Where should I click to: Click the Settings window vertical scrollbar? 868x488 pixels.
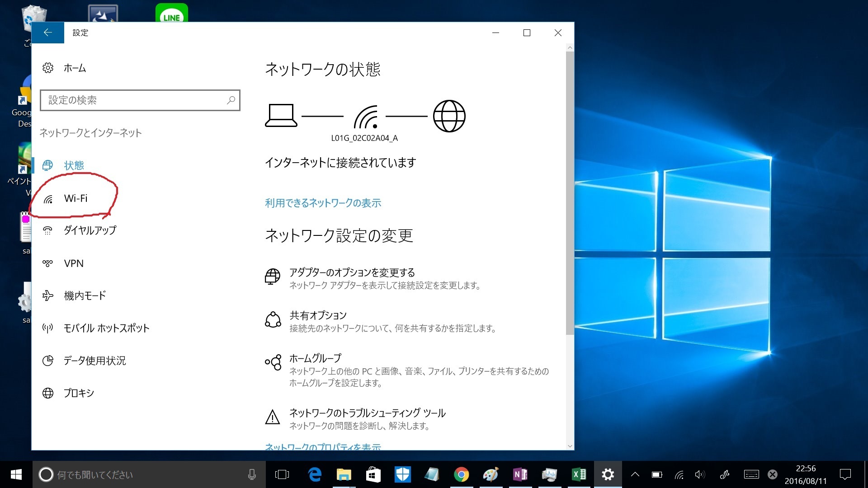[570, 193]
